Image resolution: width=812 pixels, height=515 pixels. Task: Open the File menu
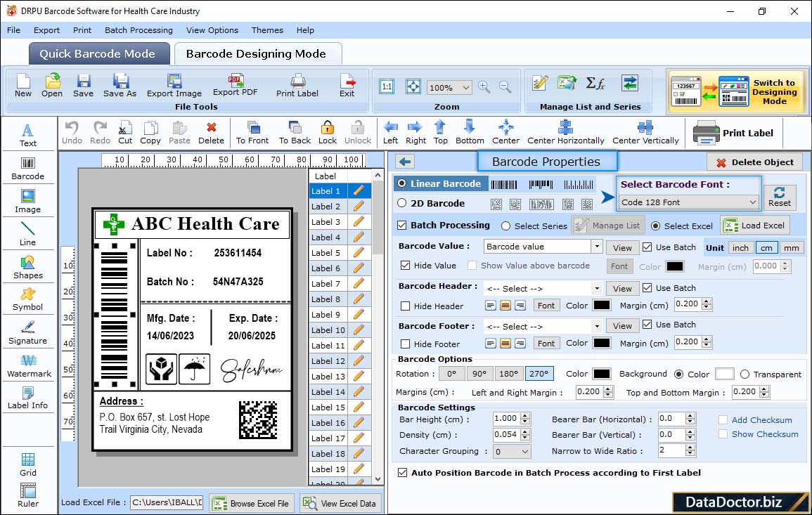click(14, 30)
